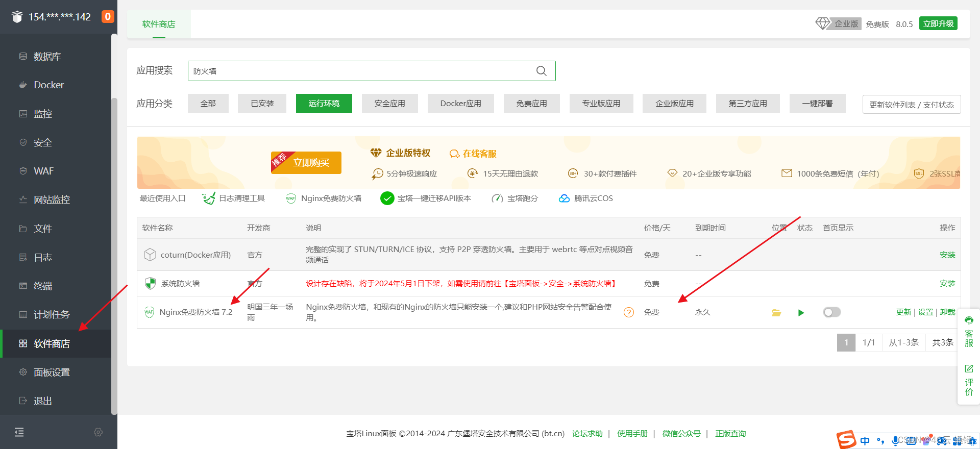Open 在线客服 in the banner
This screenshot has width=980, height=449.
[x=473, y=154]
